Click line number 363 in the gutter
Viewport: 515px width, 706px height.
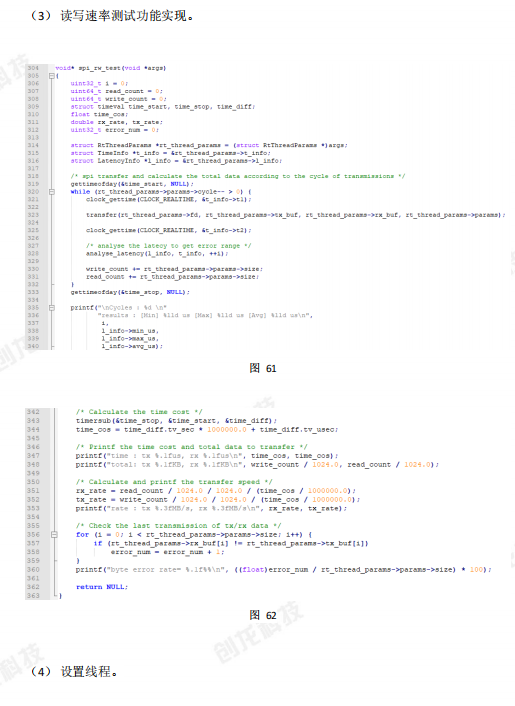(x=33, y=595)
